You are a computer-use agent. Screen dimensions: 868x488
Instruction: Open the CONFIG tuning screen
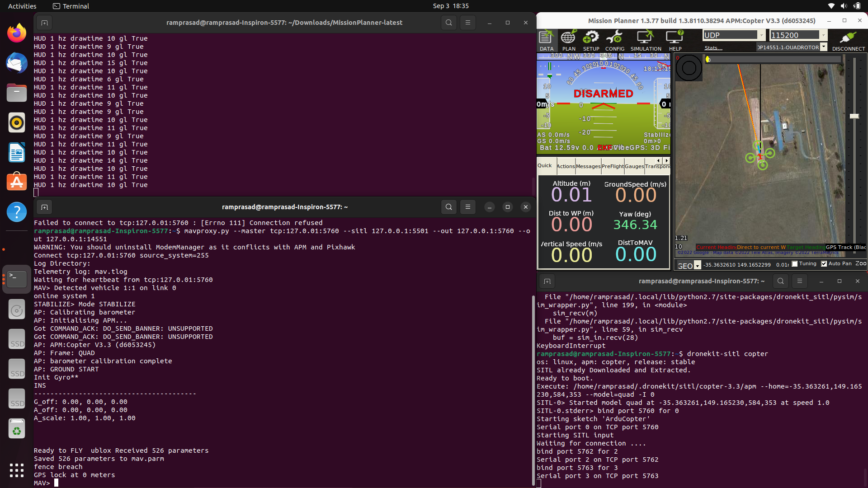click(614, 41)
